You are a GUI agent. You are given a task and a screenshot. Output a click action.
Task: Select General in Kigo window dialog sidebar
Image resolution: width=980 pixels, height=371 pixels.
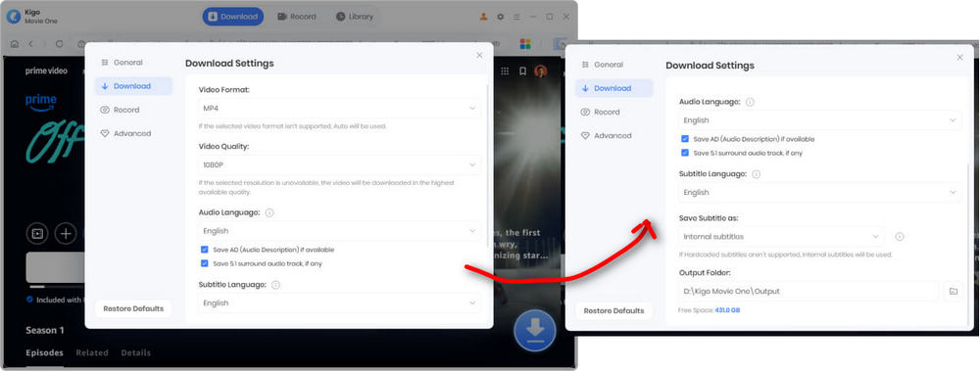[x=133, y=63]
